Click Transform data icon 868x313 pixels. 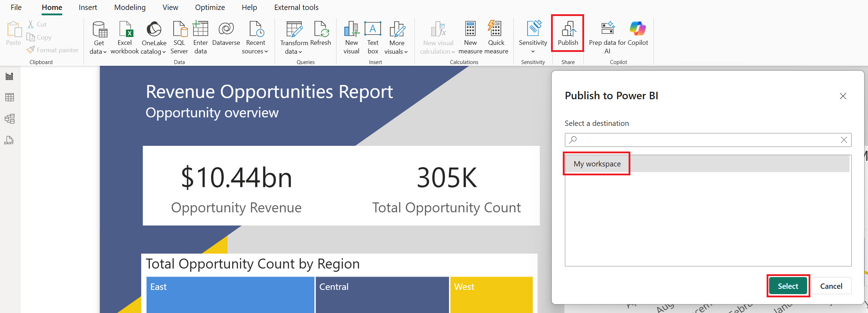pyautogui.click(x=294, y=29)
